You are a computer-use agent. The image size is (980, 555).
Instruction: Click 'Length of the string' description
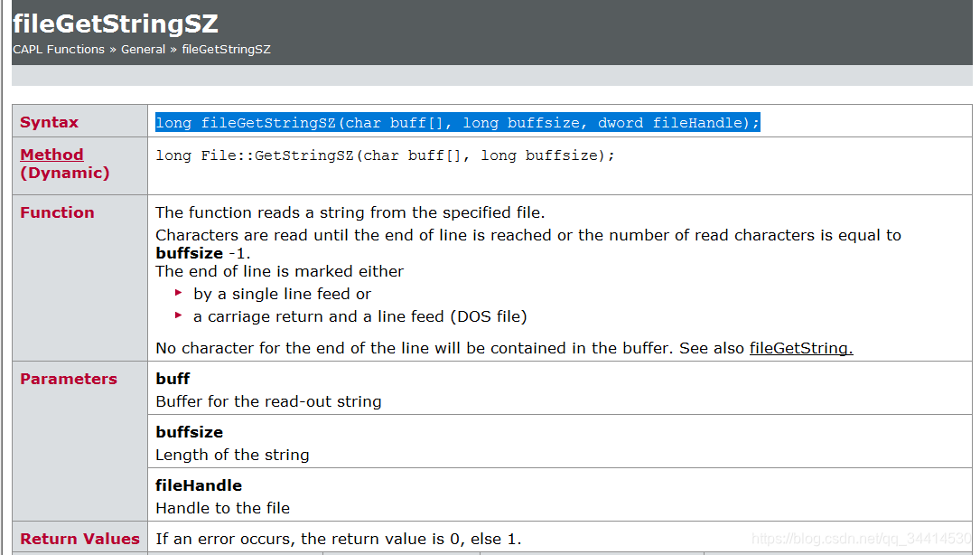(x=232, y=455)
